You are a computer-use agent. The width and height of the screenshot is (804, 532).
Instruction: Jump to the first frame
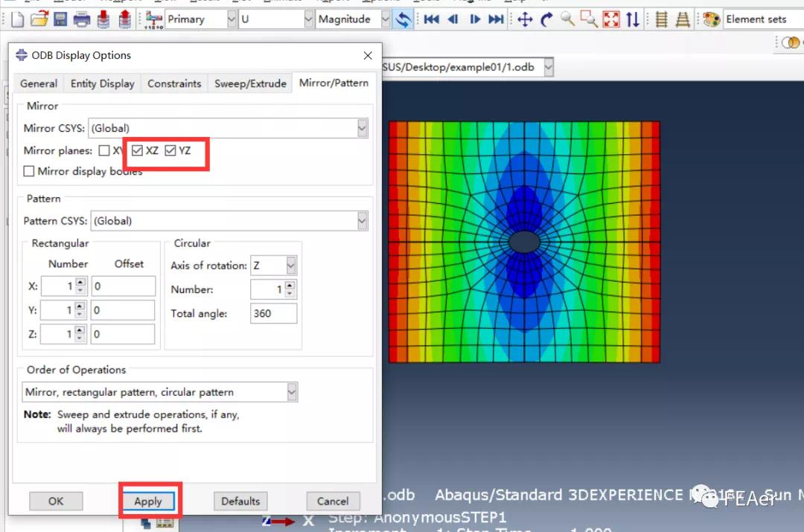point(431,19)
